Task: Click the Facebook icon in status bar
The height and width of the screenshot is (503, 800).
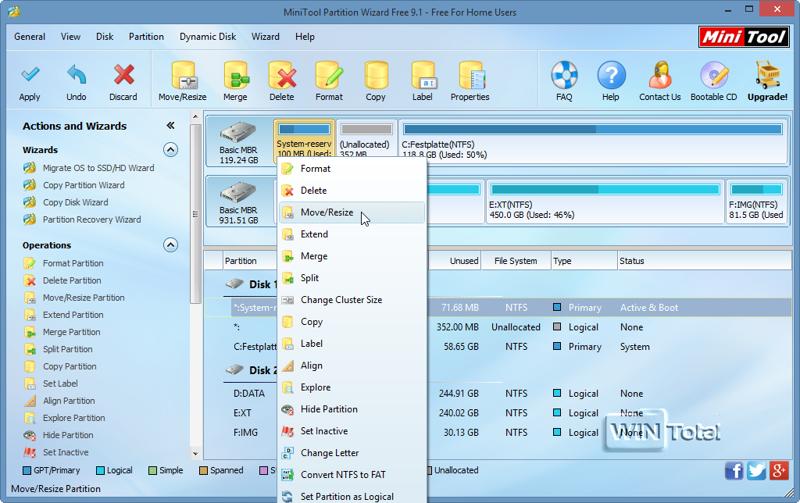Action: 735,471
